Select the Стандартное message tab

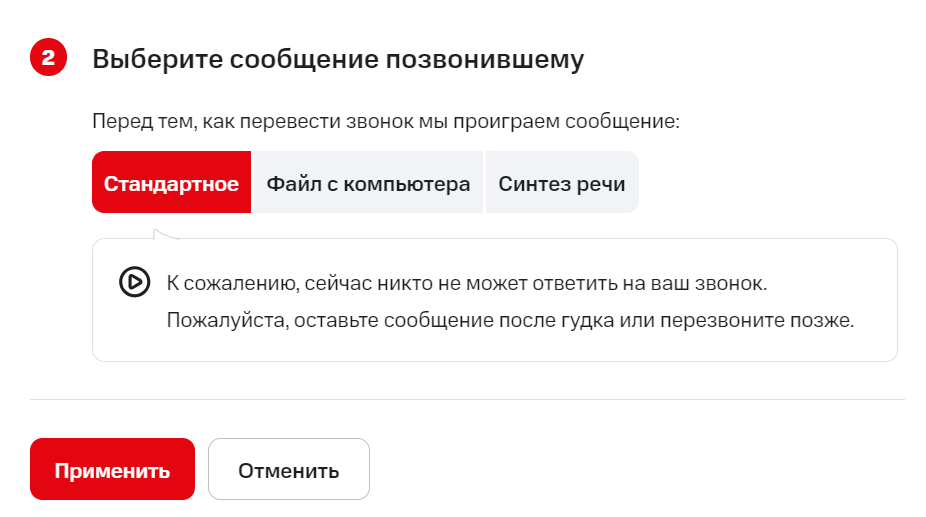click(171, 183)
